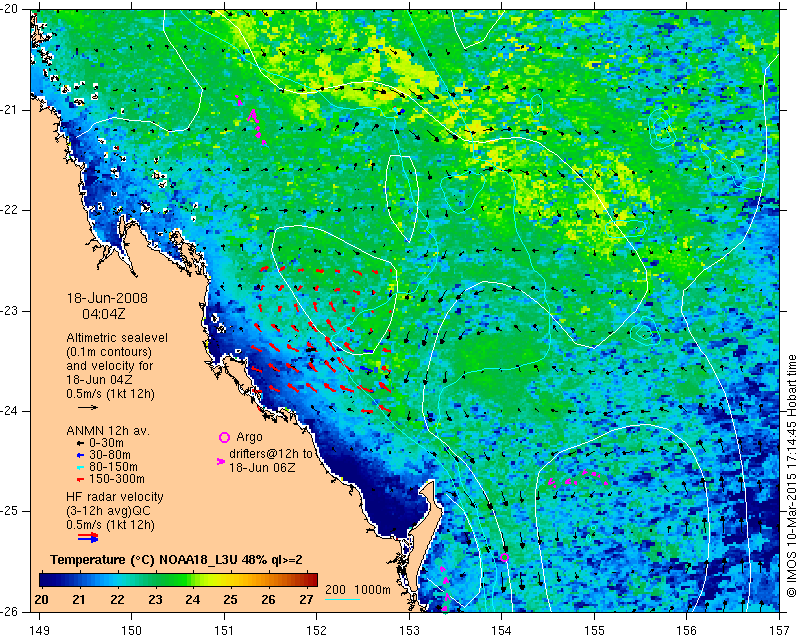Image resolution: width=800 pixels, height=640 pixels.
Task: Pick the dark red 27°C end of colorbar
Action: [x=313, y=580]
